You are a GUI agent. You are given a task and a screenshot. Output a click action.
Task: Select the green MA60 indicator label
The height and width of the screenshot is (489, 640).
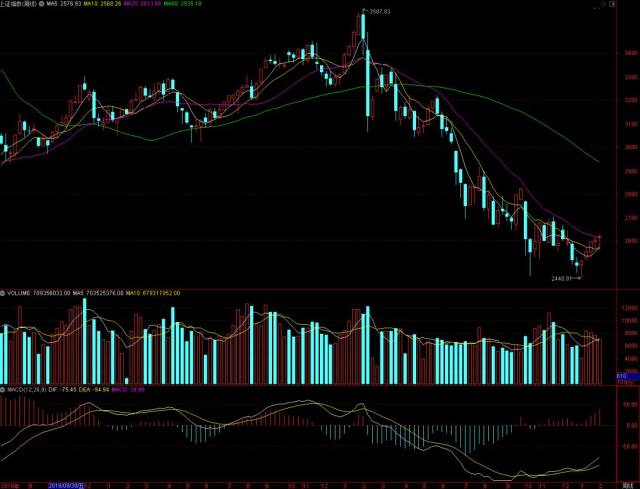[182, 4]
